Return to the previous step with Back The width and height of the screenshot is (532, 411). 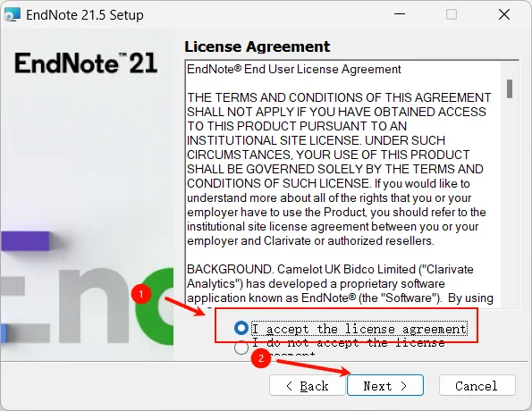pos(308,385)
